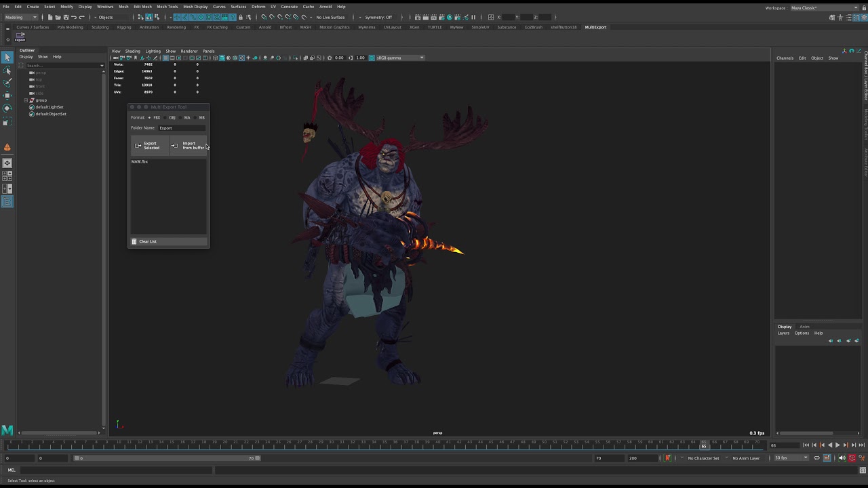The height and width of the screenshot is (488, 868).
Task: Click the trash icon beside Clear List
Action: [x=134, y=241]
